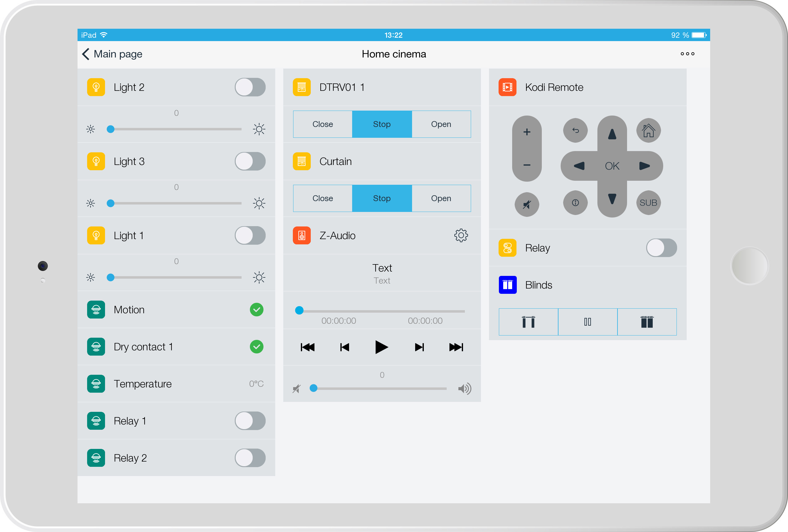Open the ellipsis options menu
Image resolution: width=788 pixels, height=532 pixels.
pos(687,54)
